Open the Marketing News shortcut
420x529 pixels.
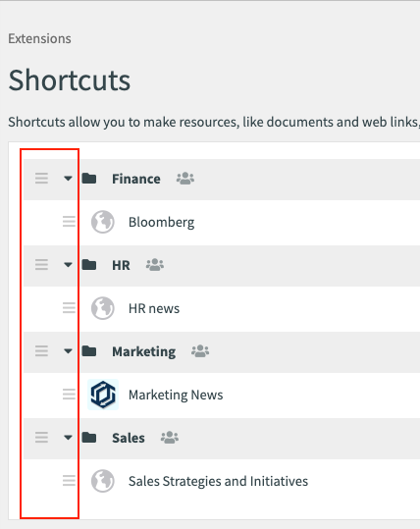[176, 395]
